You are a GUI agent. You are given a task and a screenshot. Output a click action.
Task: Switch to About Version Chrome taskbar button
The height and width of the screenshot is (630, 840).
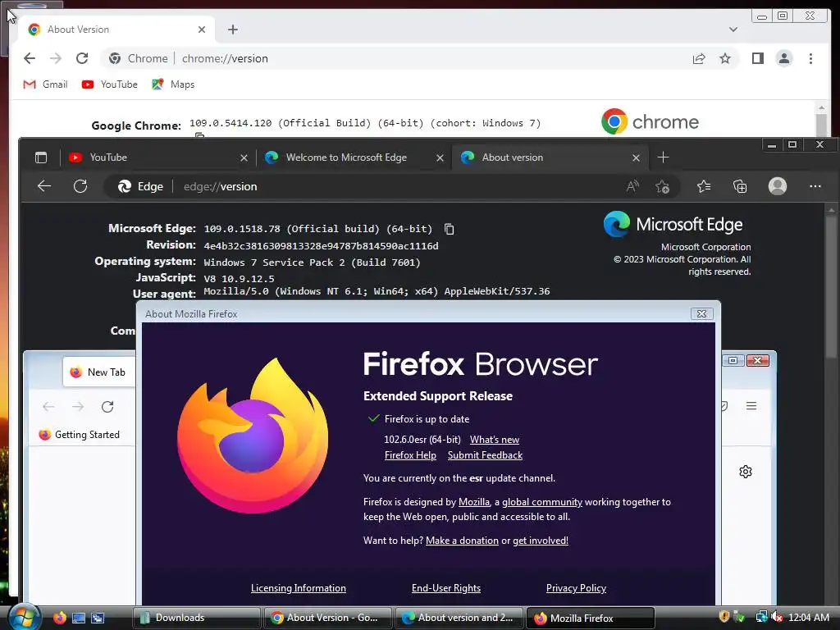[x=327, y=618]
